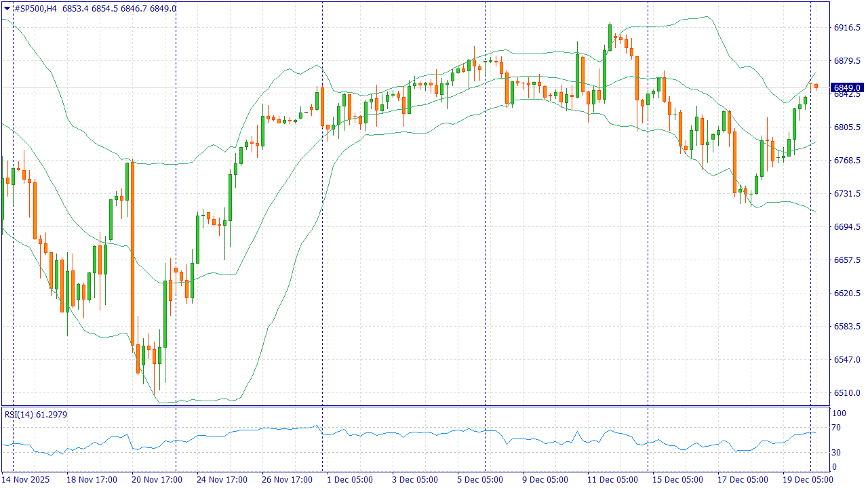Click the RSI 70 level label
Image resolution: width=868 pixels, height=488 pixels.
click(x=837, y=428)
